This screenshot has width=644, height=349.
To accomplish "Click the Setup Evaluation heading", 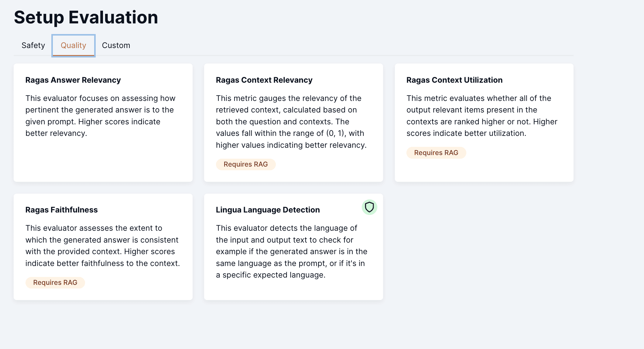I will point(86,17).
